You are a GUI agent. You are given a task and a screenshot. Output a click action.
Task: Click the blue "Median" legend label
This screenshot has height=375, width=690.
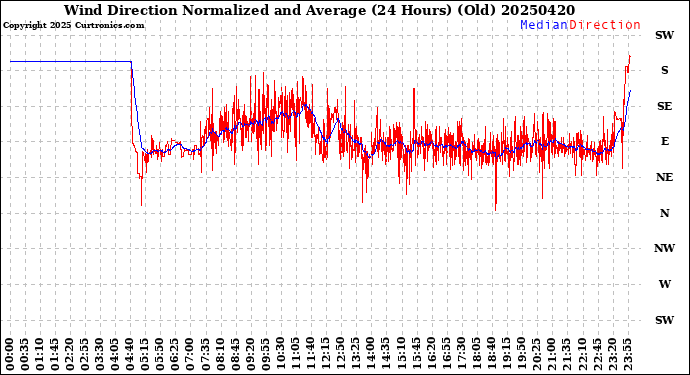coord(544,25)
